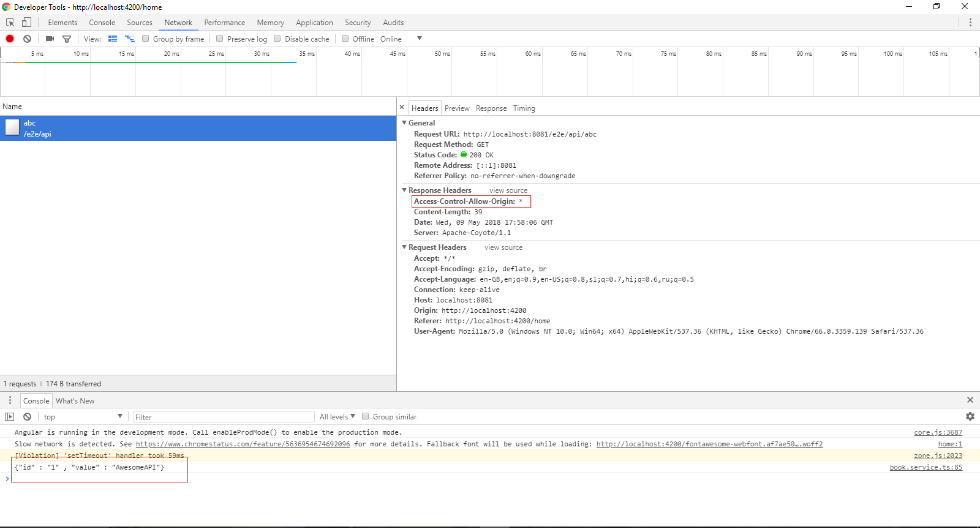Show the console sidebar
The image size is (980, 529).
tap(9, 416)
